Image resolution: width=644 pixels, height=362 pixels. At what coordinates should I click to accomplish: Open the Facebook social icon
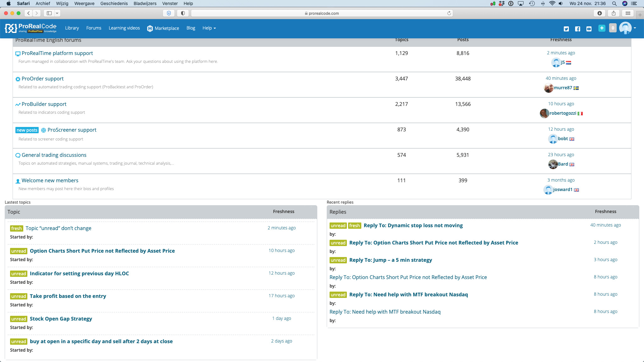pos(578,29)
